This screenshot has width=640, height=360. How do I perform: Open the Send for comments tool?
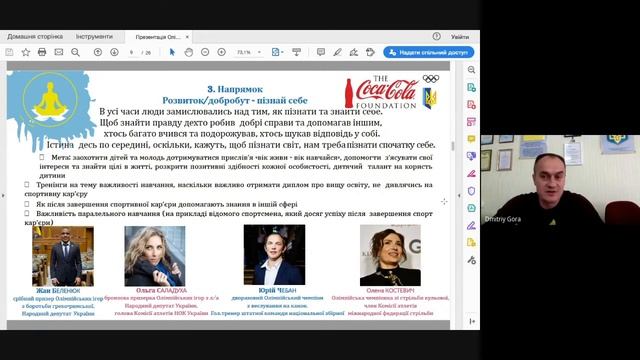[471, 156]
